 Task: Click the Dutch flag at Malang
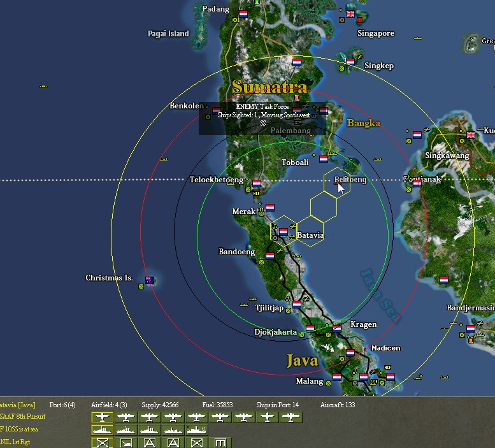pyautogui.click(x=337, y=377)
